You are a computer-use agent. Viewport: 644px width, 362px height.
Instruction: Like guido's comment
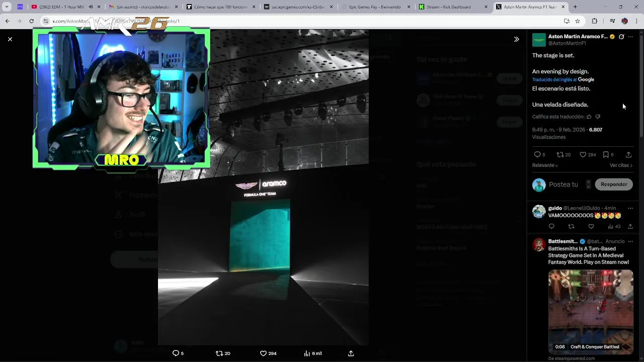click(x=591, y=227)
